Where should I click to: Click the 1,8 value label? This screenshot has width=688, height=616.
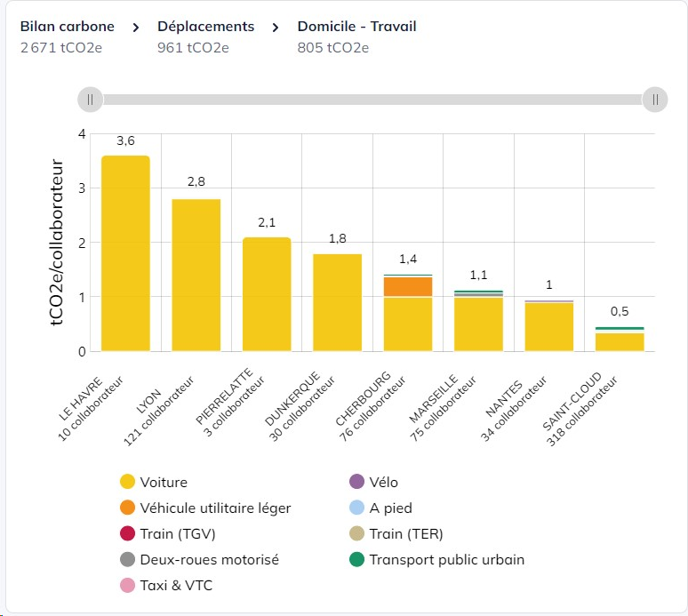coord(338,239)
